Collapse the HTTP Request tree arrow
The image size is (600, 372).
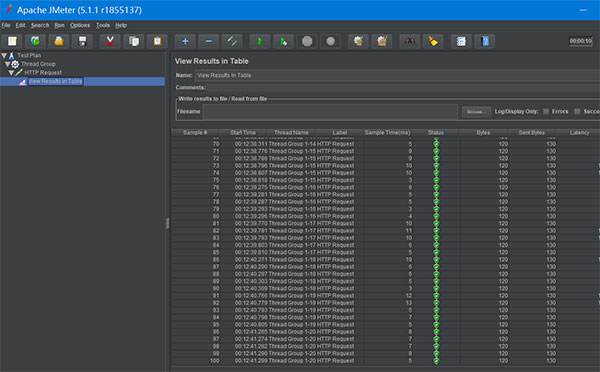point(11,72)
